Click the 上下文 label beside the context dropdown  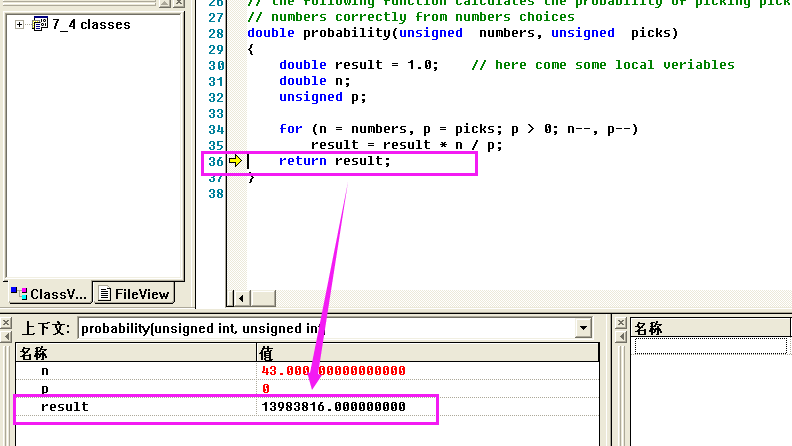coord(45,328)
